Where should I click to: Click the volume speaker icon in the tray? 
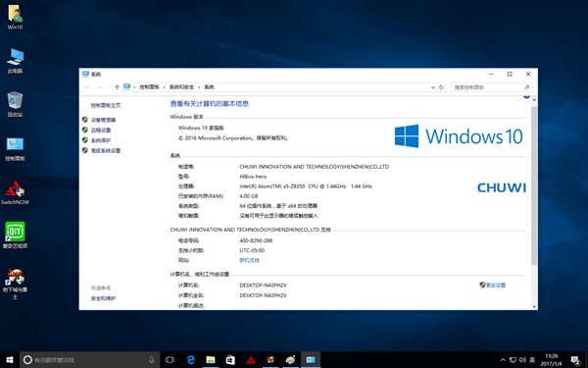pos(522,360)
